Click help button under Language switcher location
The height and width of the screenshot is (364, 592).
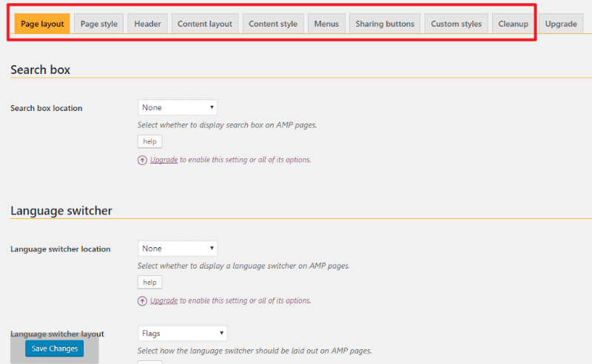pyautogui.click(x=150, y=283)
